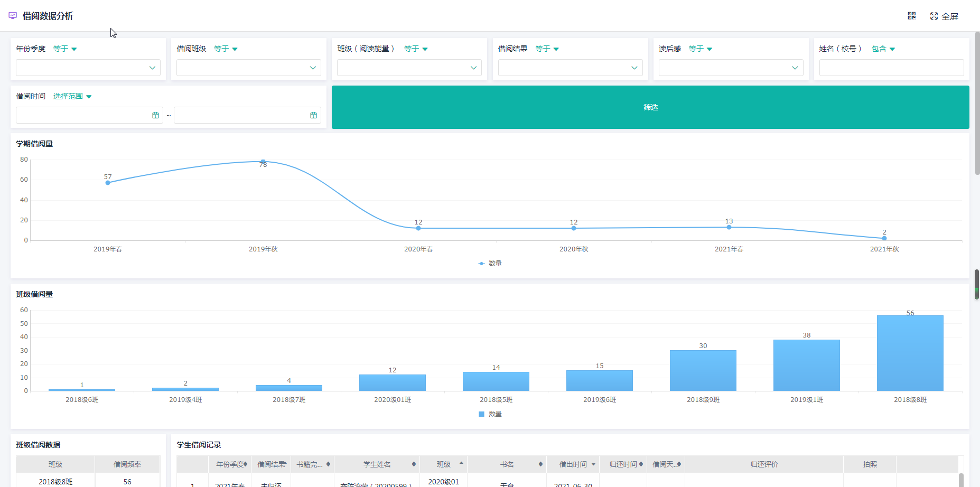Open the 年份季度 operator 等于 dropdown

point(65,49)
